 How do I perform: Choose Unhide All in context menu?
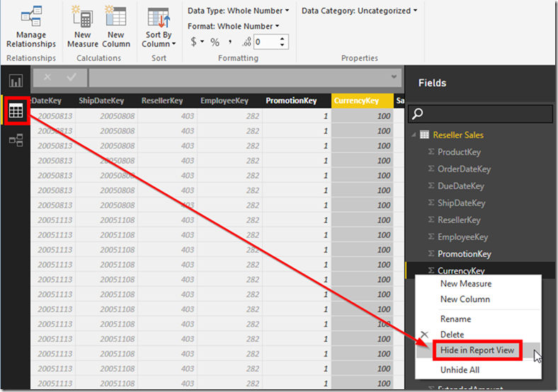[x=478, y=370]
